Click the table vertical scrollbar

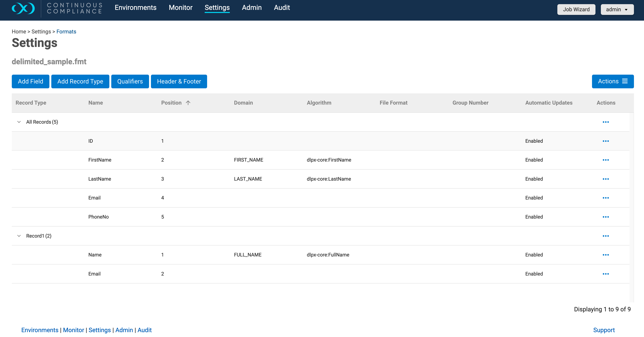(632, 207)
